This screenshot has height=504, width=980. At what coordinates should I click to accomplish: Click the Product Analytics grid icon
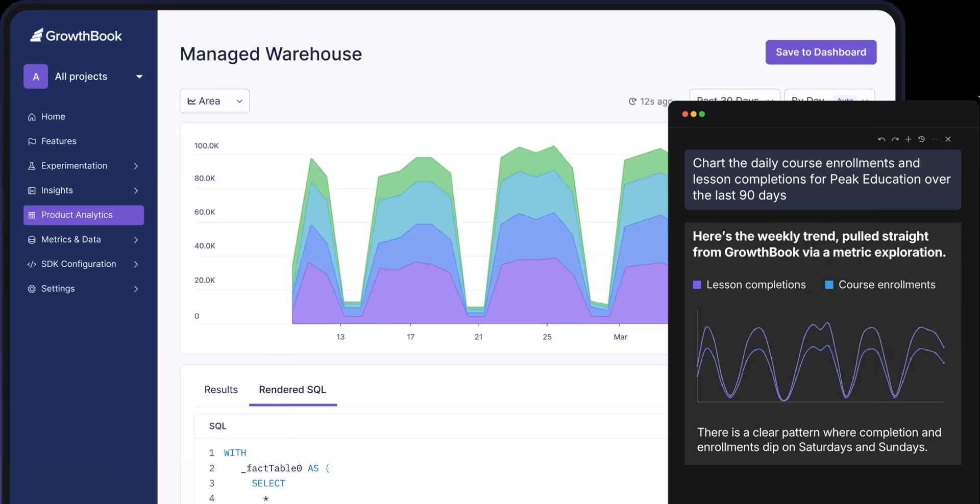(32, 215)
